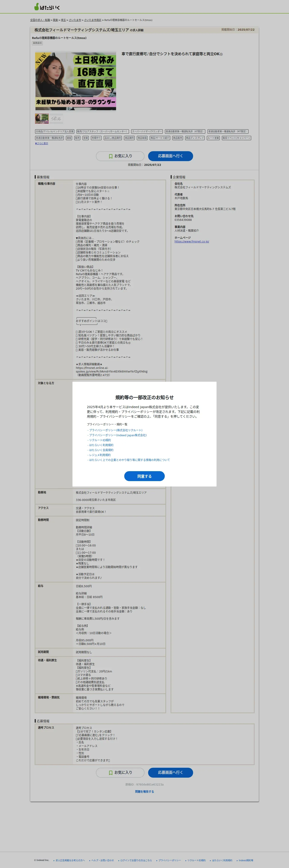
Task: Open the fmsnet.co.jp homepage link
Action: click(x=192, y=242)
